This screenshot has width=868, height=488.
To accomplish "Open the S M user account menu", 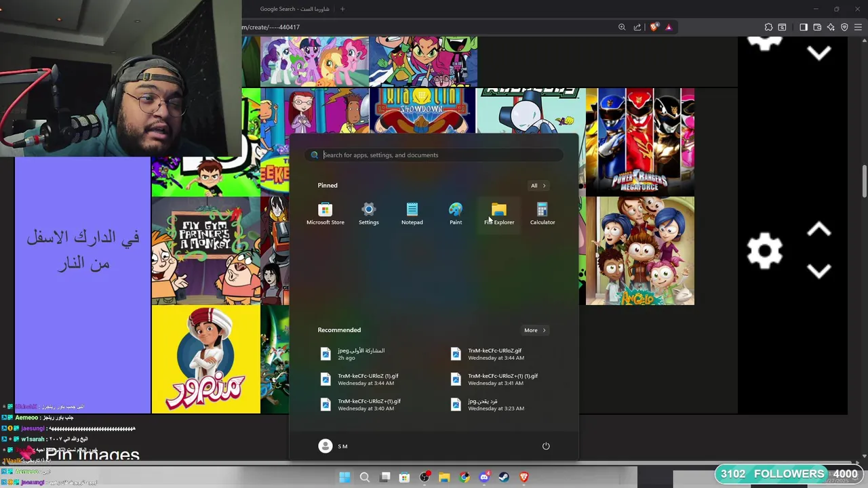I will click(x=334, y=446).
